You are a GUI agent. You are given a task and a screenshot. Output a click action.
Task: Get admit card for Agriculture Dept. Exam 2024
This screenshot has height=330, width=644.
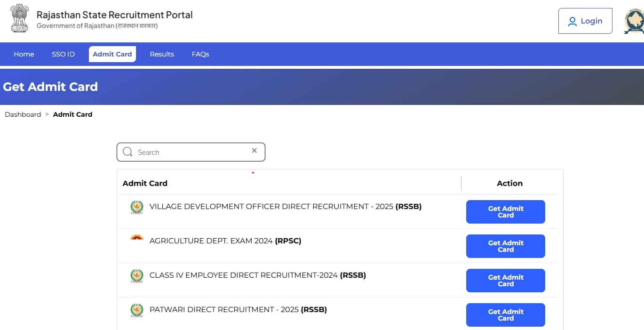click(x=505, y=246)
